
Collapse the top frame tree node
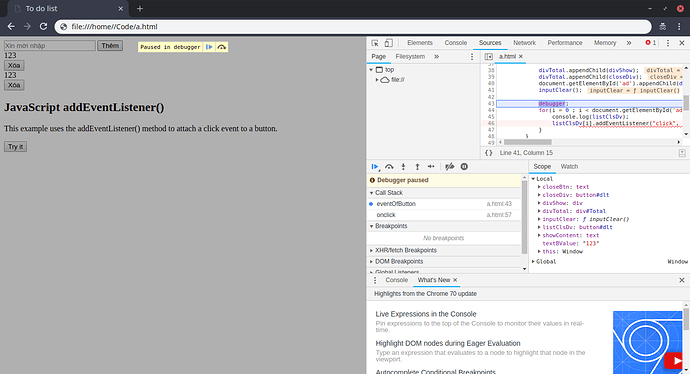click(371, 70)
